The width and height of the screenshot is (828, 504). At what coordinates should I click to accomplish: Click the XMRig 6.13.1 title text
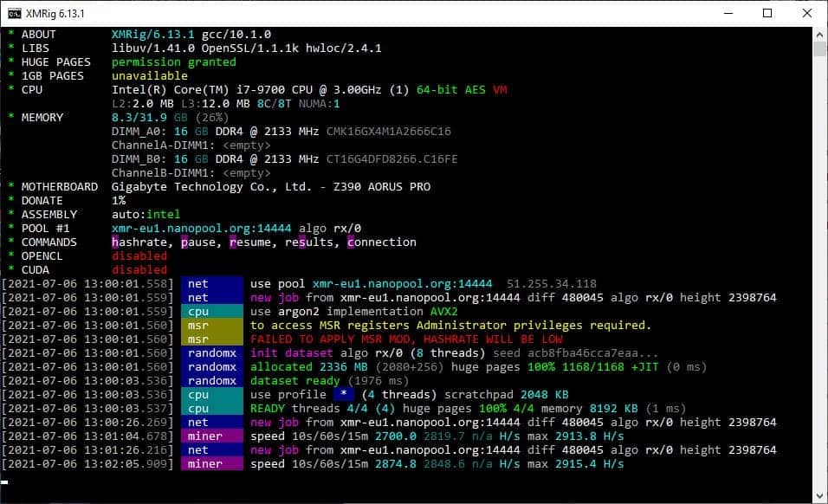coord(55,14)
